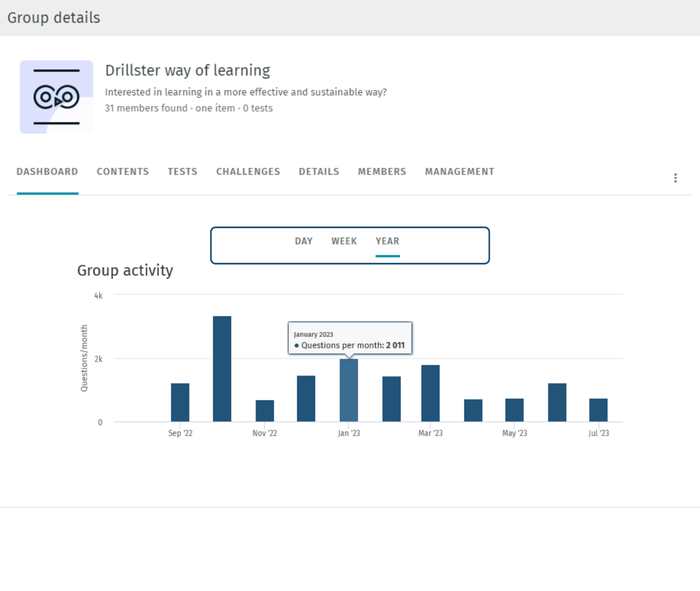Switch chart range to Day

[304, 241]
